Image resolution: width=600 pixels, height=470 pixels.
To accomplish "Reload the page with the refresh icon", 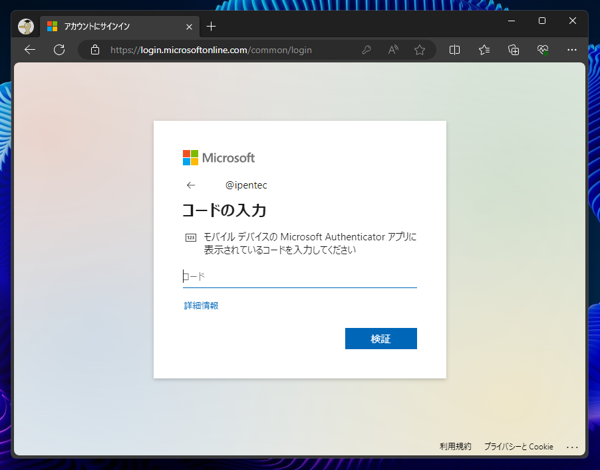I will (x=59, y=50).
